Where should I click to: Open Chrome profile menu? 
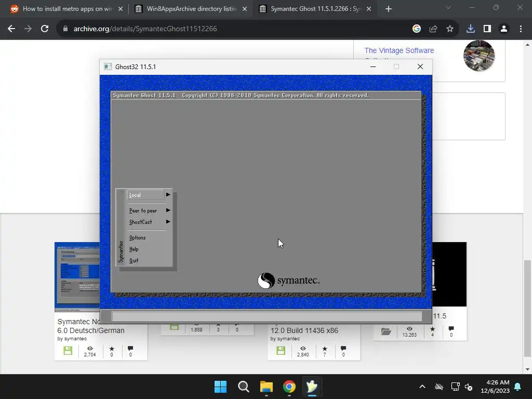[x=504, y=29]
